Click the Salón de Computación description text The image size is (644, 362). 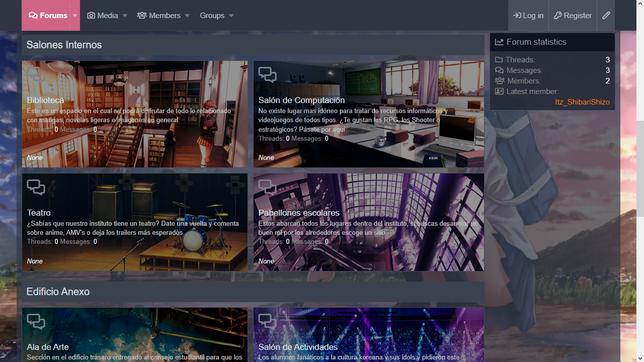pyautogui.click(x=353, y=120)
